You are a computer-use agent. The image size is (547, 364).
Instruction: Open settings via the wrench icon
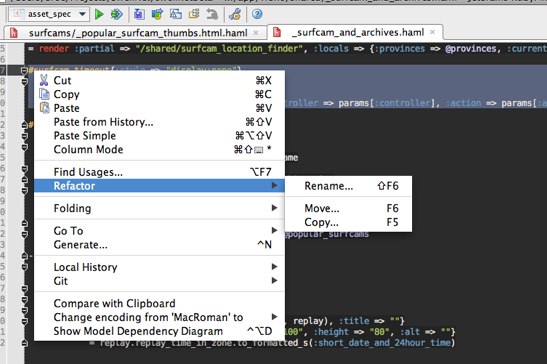(235, 14)
